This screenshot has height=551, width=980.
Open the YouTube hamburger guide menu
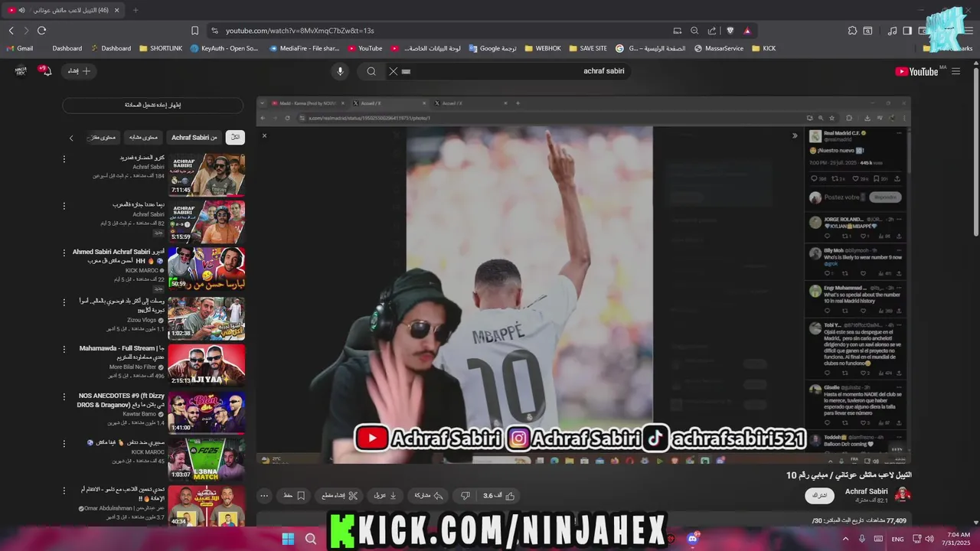955,71
